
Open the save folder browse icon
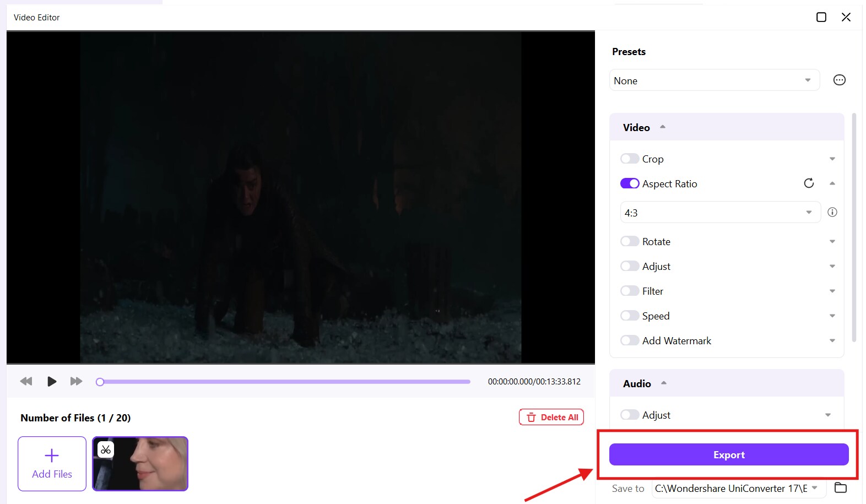841,487
